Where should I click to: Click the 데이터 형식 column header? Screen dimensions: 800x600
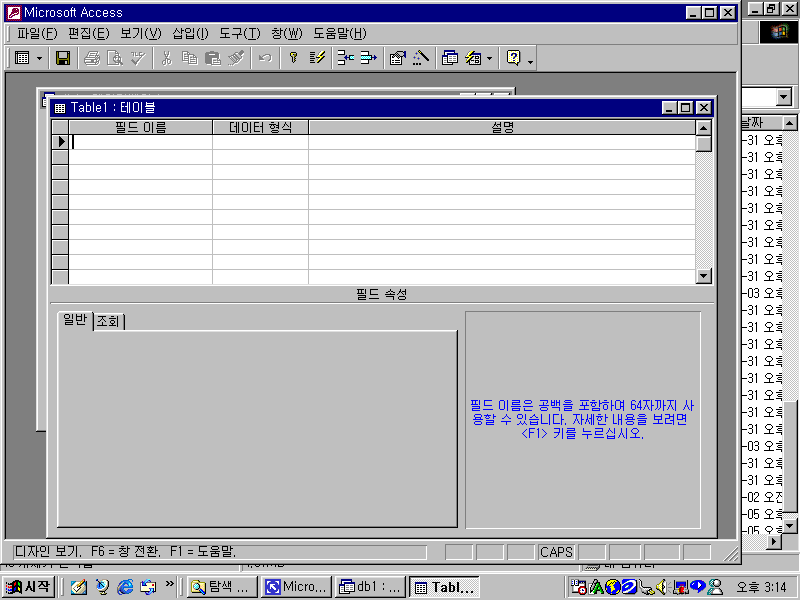coord(260,128)
